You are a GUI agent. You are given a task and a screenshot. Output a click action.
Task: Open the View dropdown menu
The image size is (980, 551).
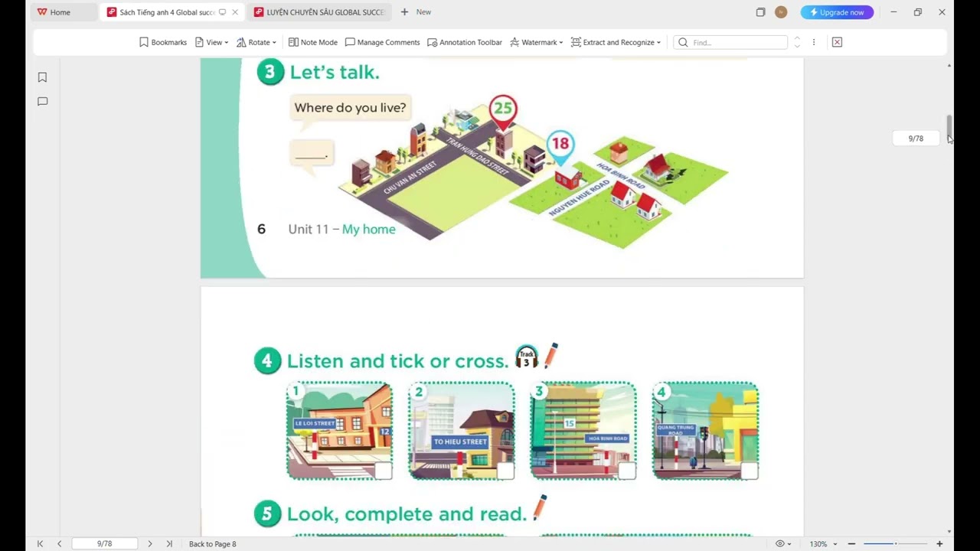[x=211, y=43]
